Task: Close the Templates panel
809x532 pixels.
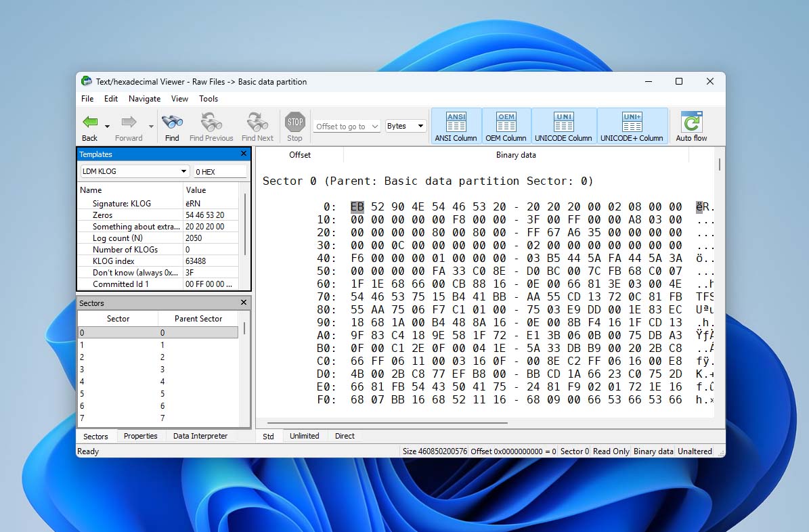Action: click(x=243, y=154)
